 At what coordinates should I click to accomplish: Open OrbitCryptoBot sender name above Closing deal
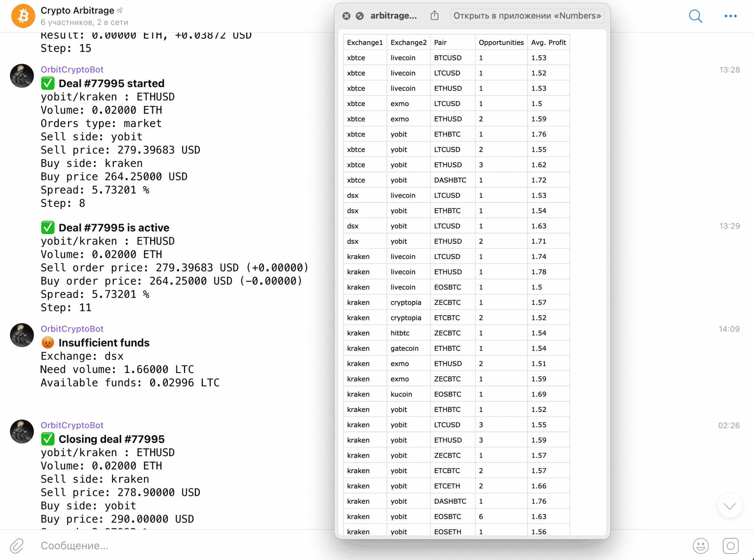(x=72, y=425)
